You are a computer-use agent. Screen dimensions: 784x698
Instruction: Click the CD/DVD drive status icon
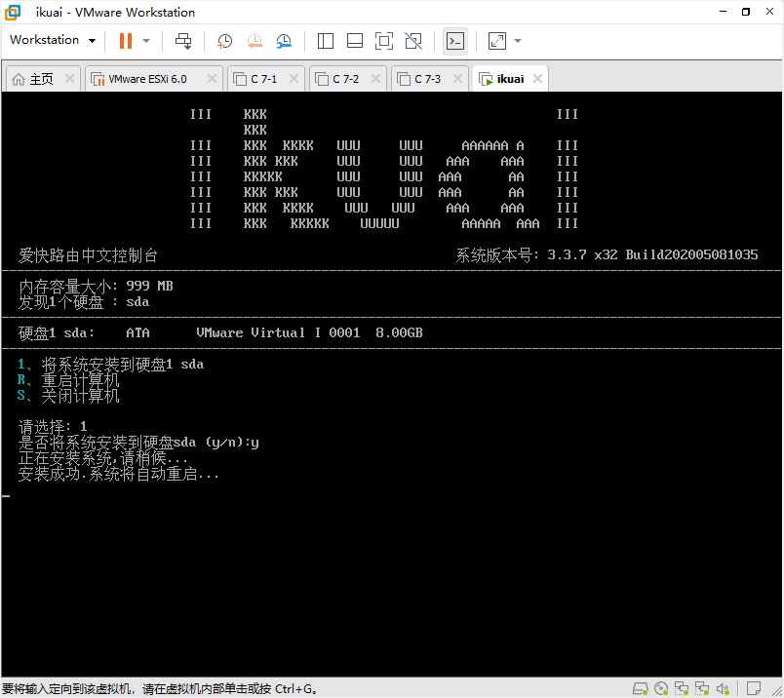point(663,688)
